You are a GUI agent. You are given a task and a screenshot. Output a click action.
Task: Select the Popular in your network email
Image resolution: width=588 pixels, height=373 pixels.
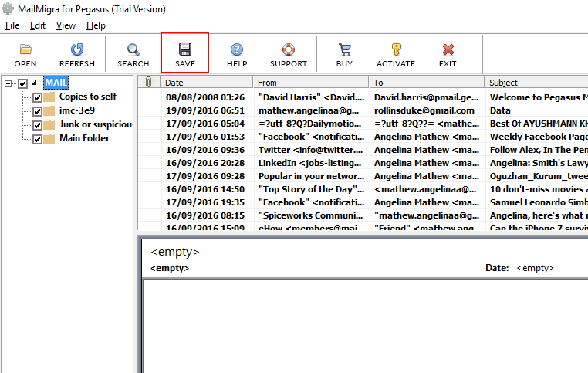click(x=363, y=176)
